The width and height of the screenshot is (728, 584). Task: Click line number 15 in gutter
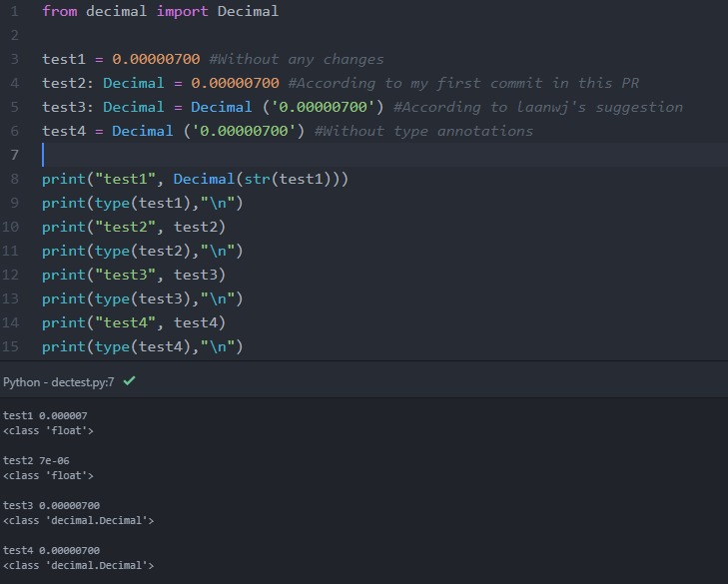click(10, 346)
